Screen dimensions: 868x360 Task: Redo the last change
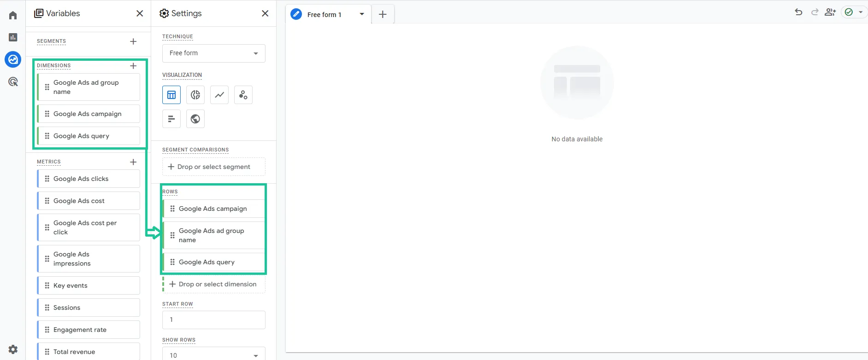point(815,12)
